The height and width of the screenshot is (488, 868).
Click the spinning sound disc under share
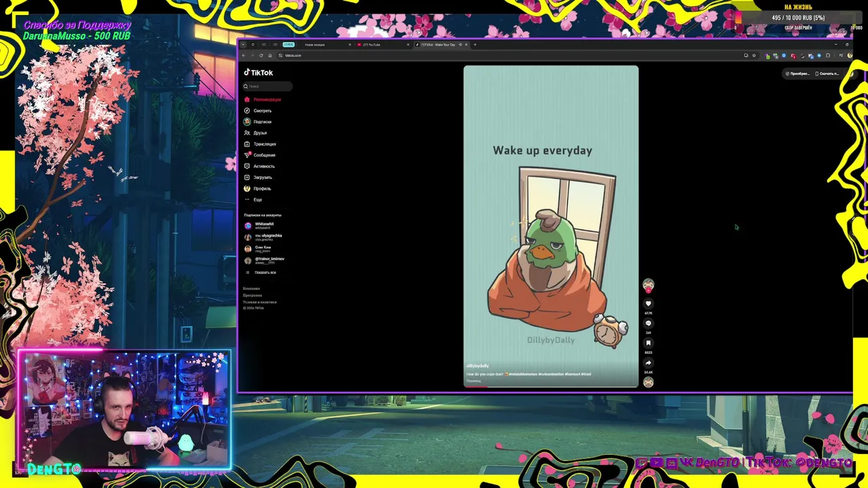(648, 382)
